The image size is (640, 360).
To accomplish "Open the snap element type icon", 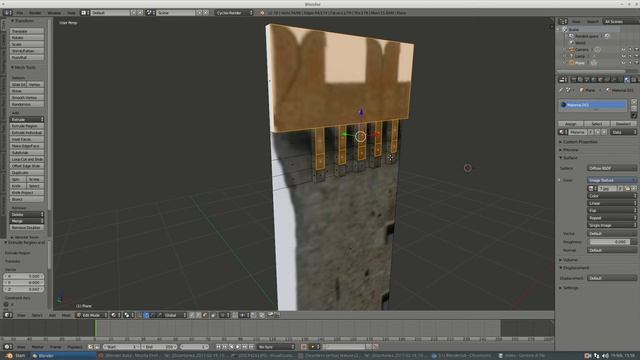I will coord(244,315).
